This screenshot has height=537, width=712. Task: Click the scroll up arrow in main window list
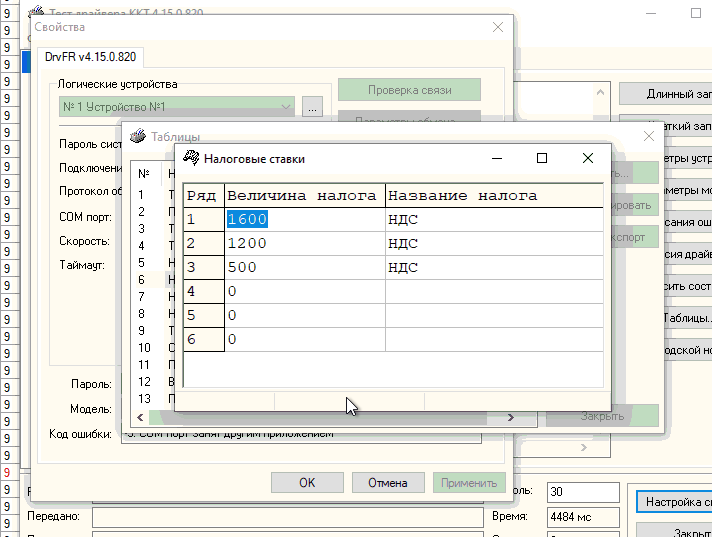[600, 93]
